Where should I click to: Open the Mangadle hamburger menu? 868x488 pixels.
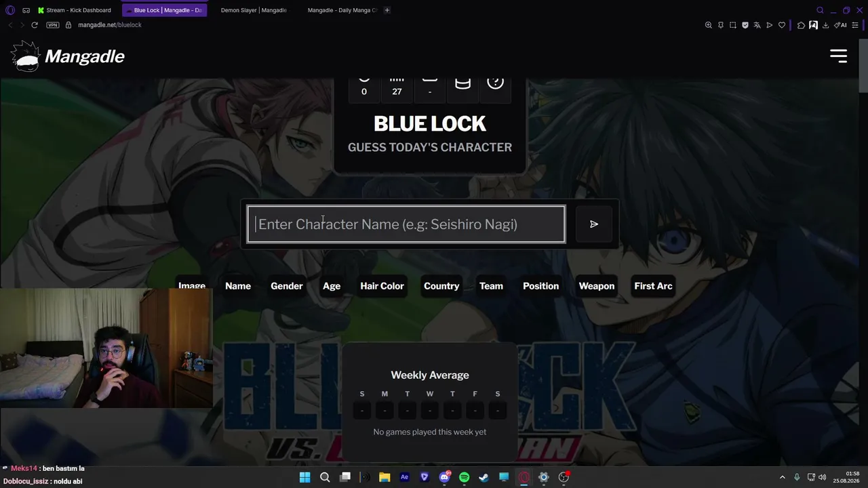point(839,56)
